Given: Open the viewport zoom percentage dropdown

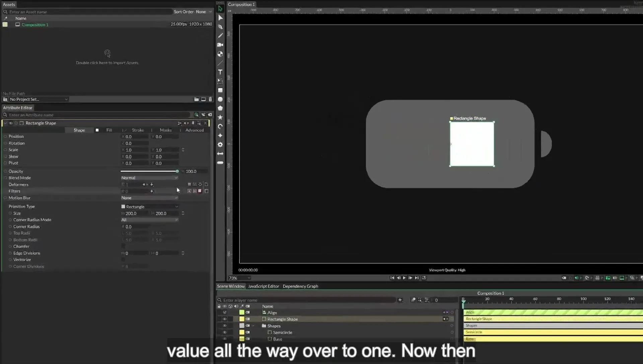Looking at the screenshot, I should coord(239,278).
